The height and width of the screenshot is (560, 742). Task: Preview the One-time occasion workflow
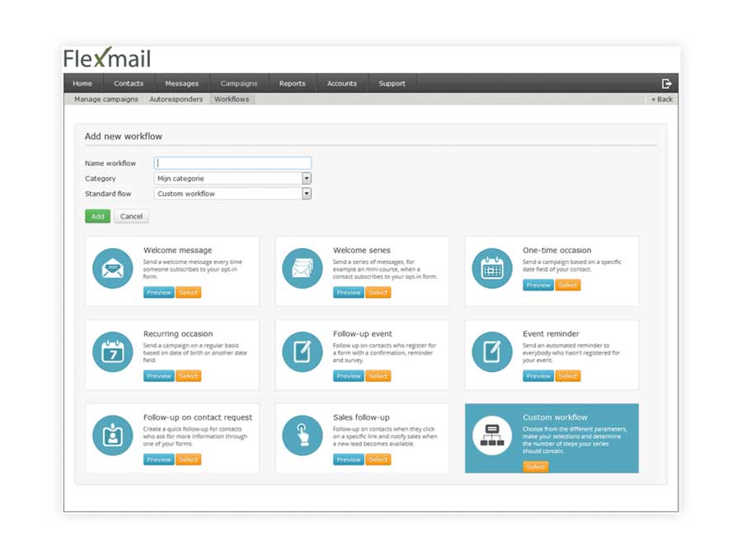[538, 285]
